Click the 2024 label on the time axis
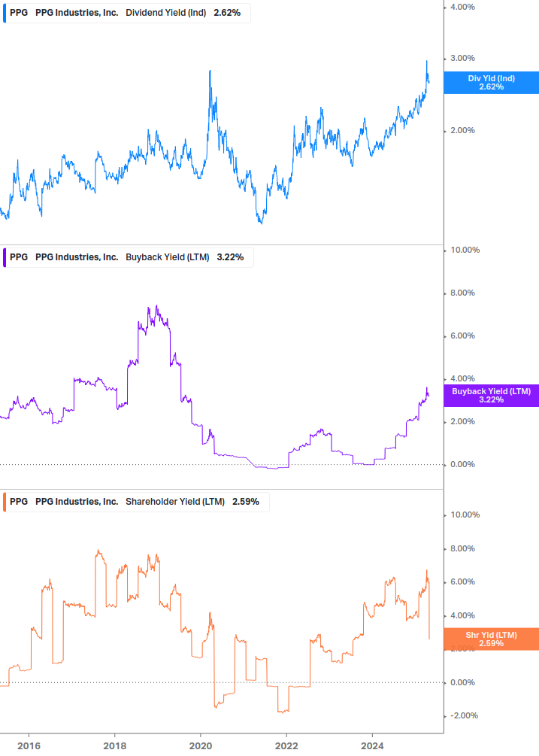 372,746
